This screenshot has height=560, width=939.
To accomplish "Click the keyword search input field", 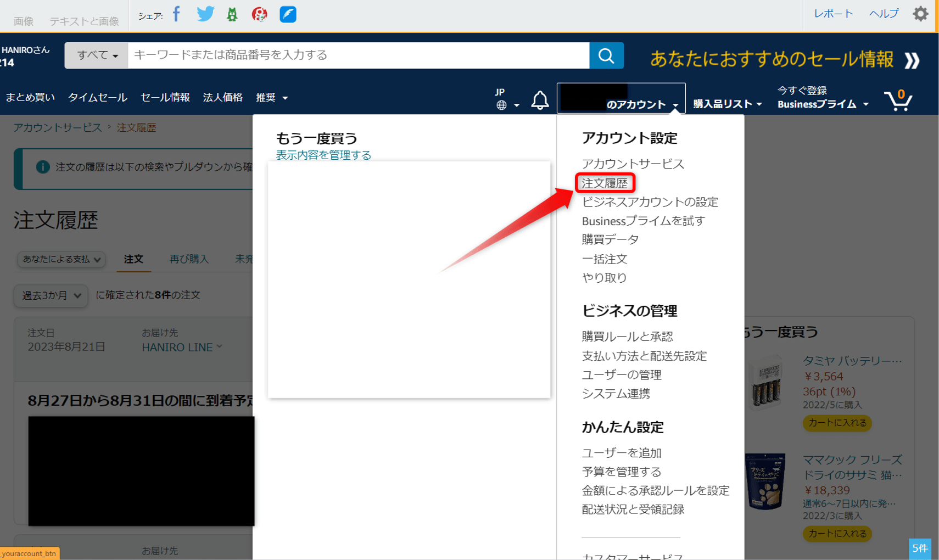I will pos(359,55).
